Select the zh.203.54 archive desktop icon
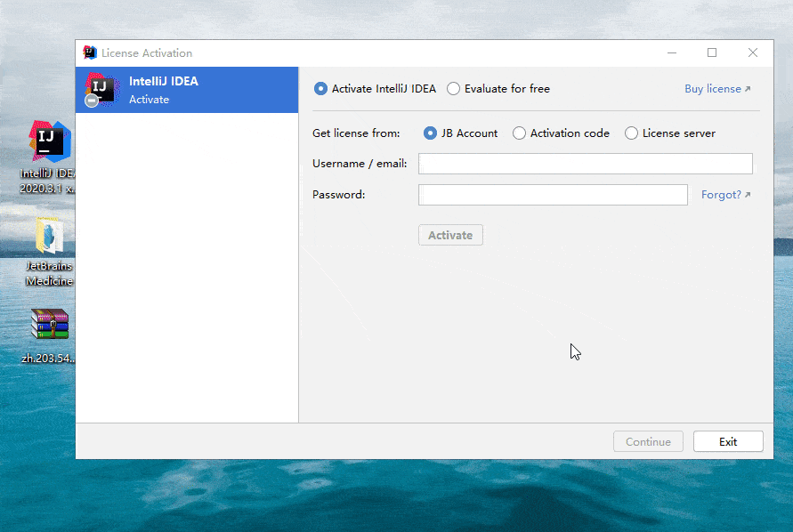 (x=49, y=336)
